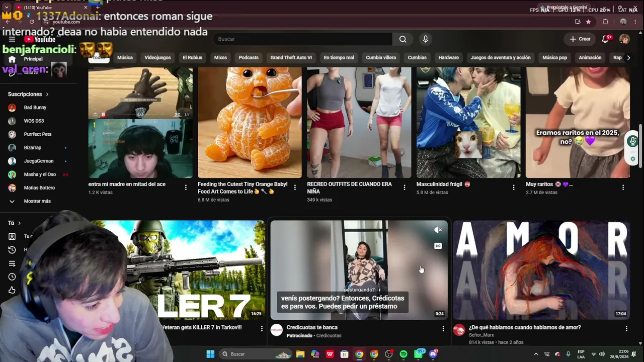This screenshot has width=644, height=362.
Task: Open Bad Bunny channel avatar
Action: (x=12, y=108)
